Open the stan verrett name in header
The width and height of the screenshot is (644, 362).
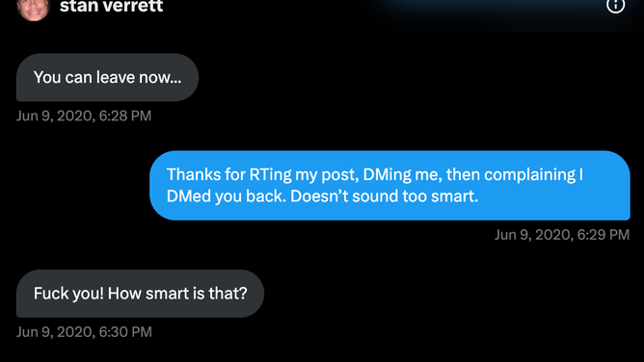[x=111, y=6]
